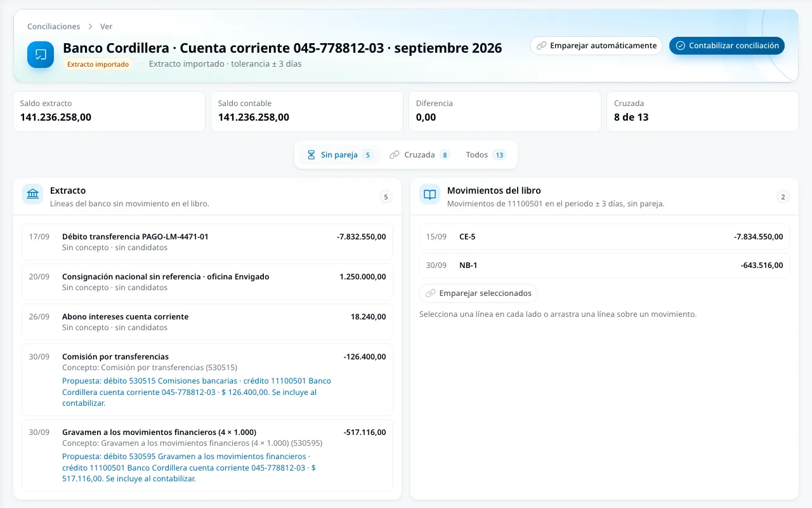This screenshot has width=812, height=508.
Task: Click the Saldo contable card
Action: point(307,112)
